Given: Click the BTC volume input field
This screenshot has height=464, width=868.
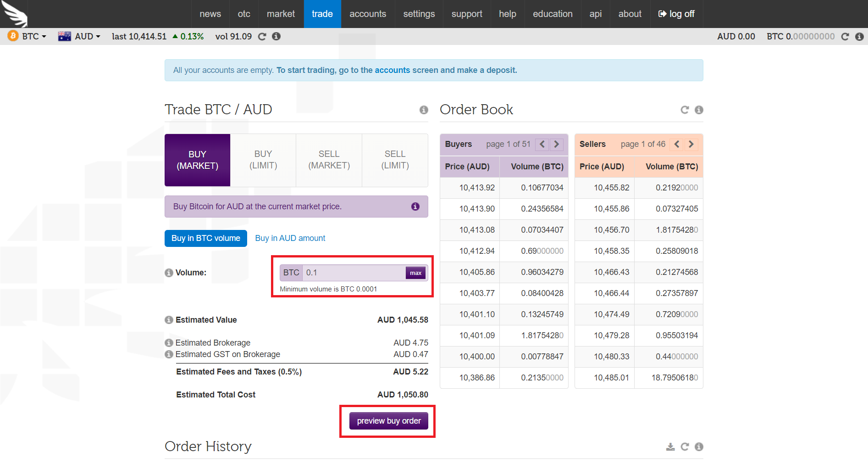Looking at the screenshot, I should click(x=354, y=273).
